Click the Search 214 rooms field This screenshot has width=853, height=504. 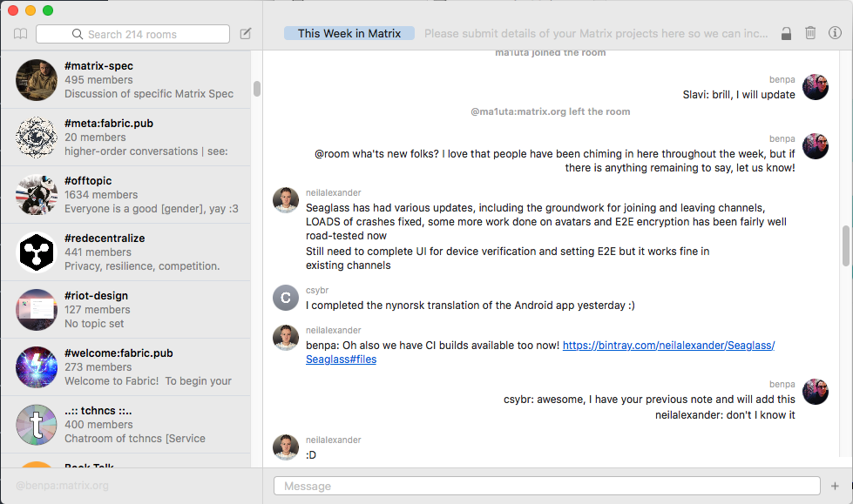point(132,34)
